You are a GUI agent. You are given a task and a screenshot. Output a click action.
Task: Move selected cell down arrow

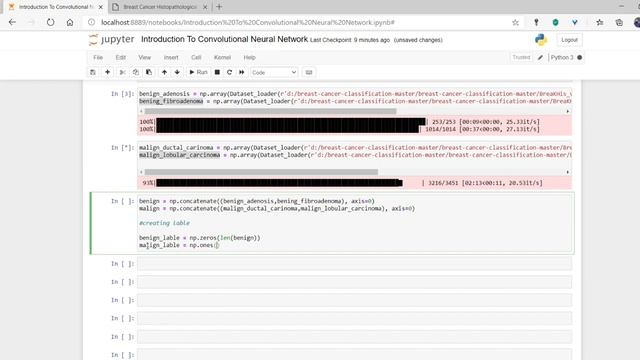coord(177,72)
